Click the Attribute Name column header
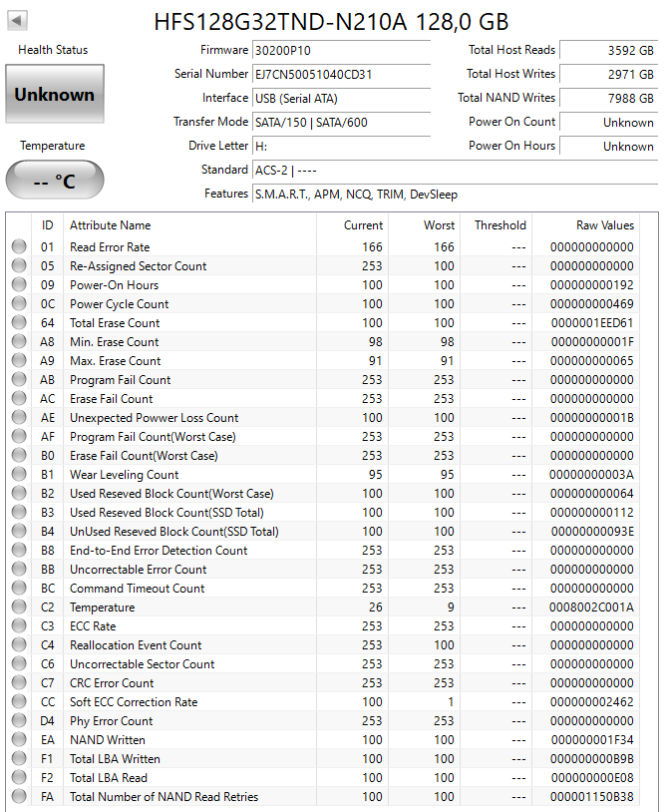This screenshot has height=812, width=666. 189,225
